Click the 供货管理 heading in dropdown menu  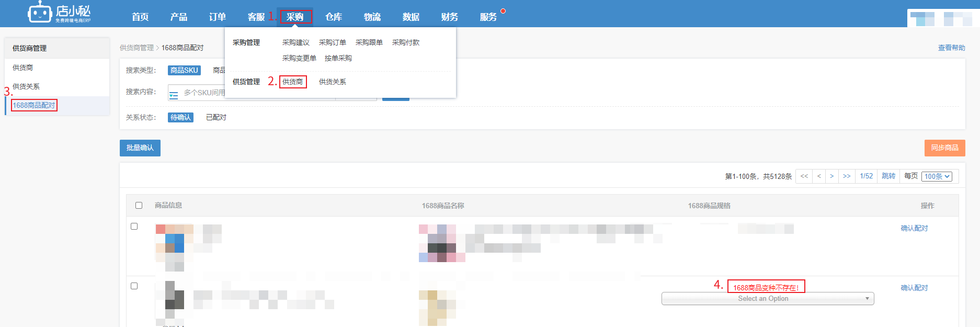click(x=246, y=82)
